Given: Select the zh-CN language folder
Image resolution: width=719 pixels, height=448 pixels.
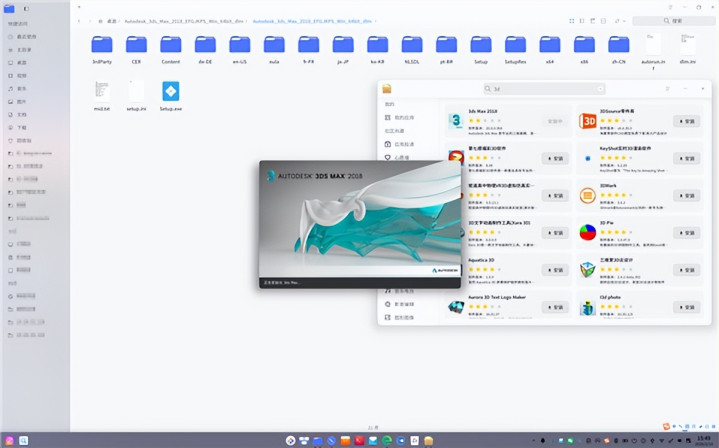Looking at the screenshot, I should [619, 44].
